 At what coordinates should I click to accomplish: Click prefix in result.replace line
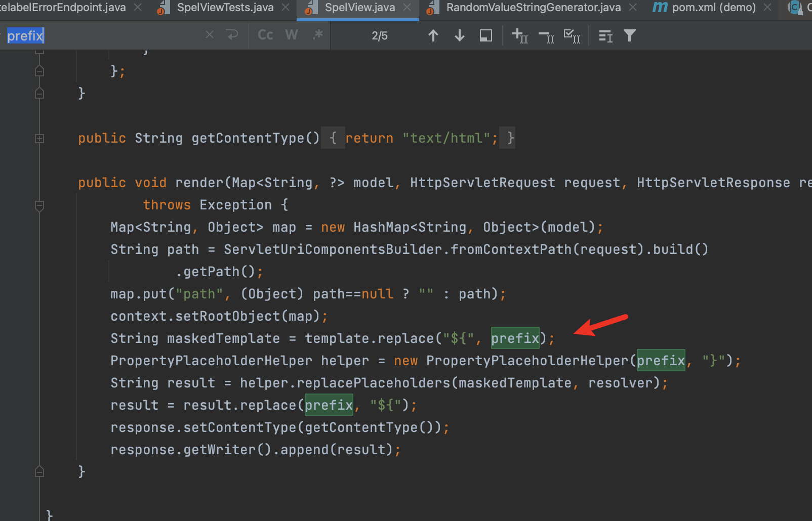point(329,405)
